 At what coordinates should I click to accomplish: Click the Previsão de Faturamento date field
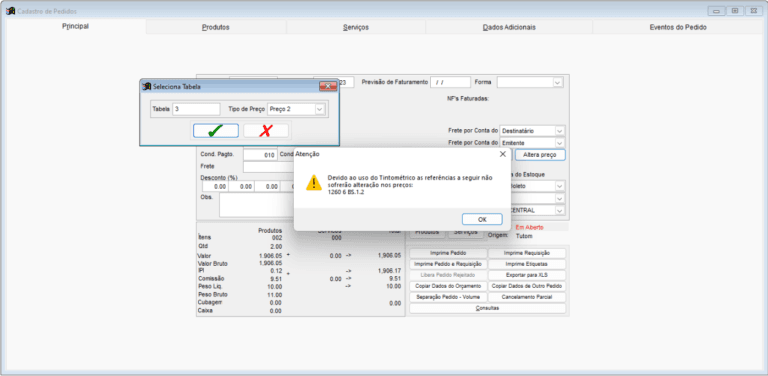point(450,82)
